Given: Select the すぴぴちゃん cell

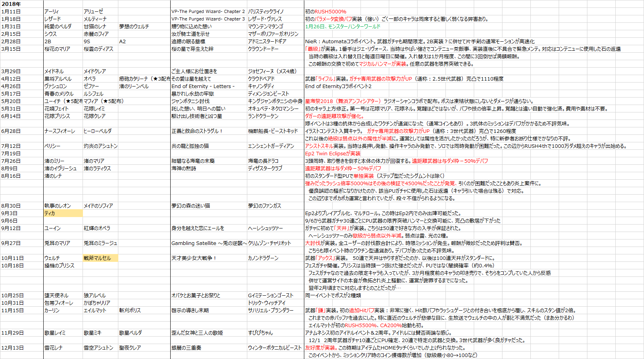Looking at the screenshot, I should click(275, 333).
